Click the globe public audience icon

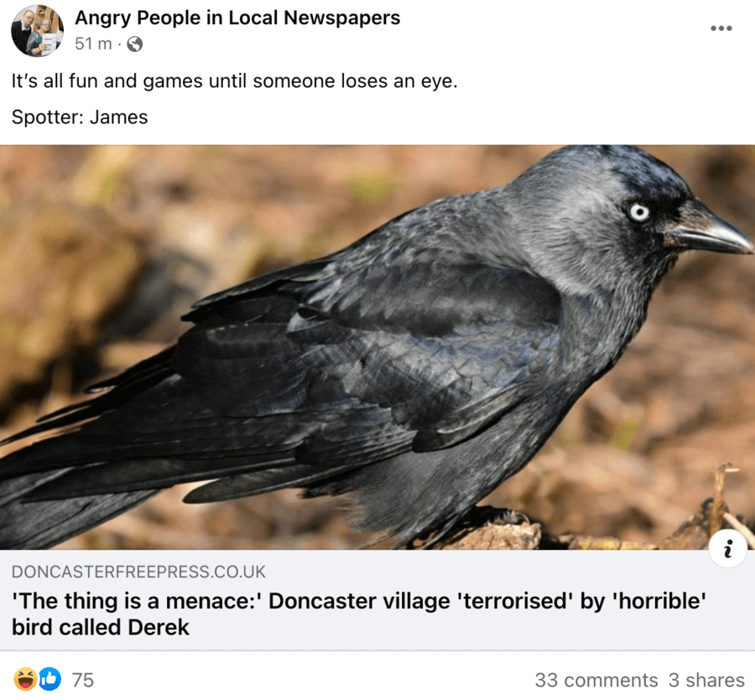coord(134,44)
